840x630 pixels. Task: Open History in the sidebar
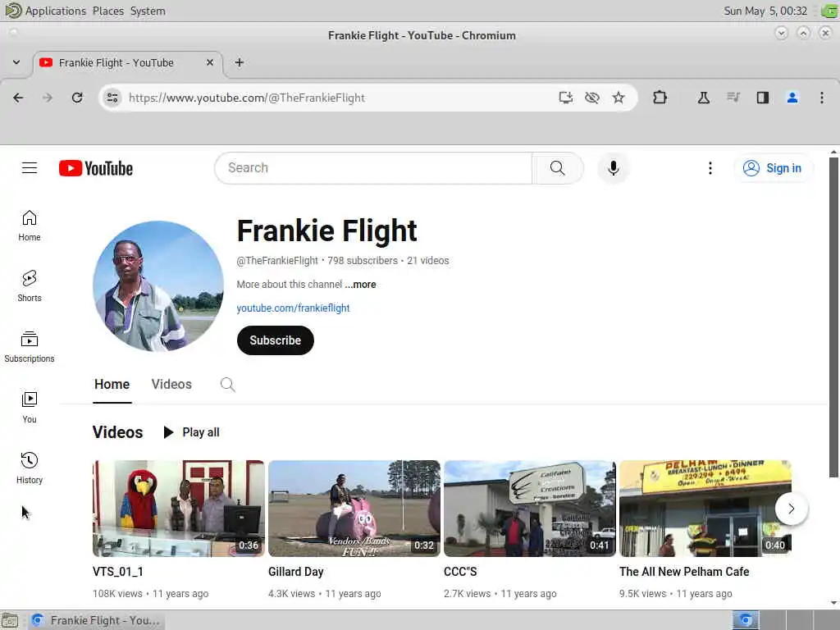(x=30, y=468)
